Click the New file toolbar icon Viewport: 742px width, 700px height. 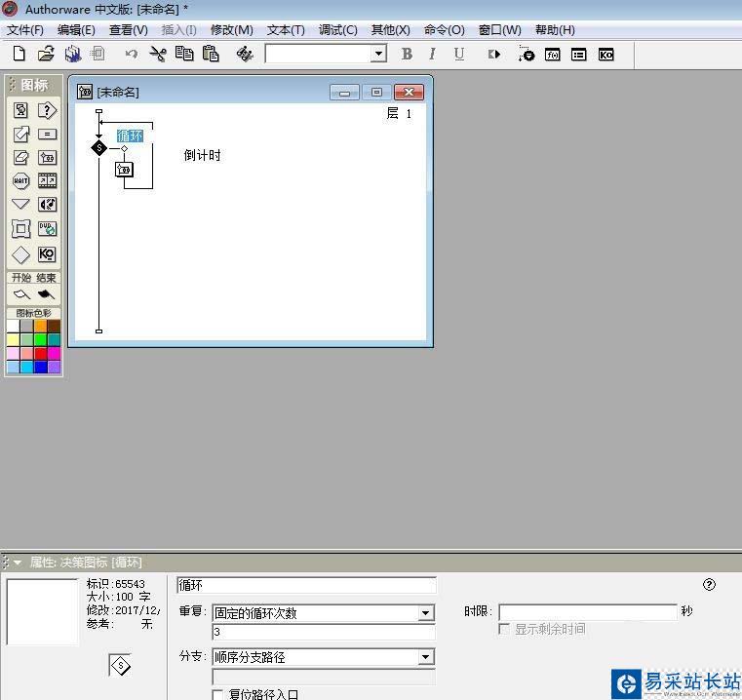19,54
